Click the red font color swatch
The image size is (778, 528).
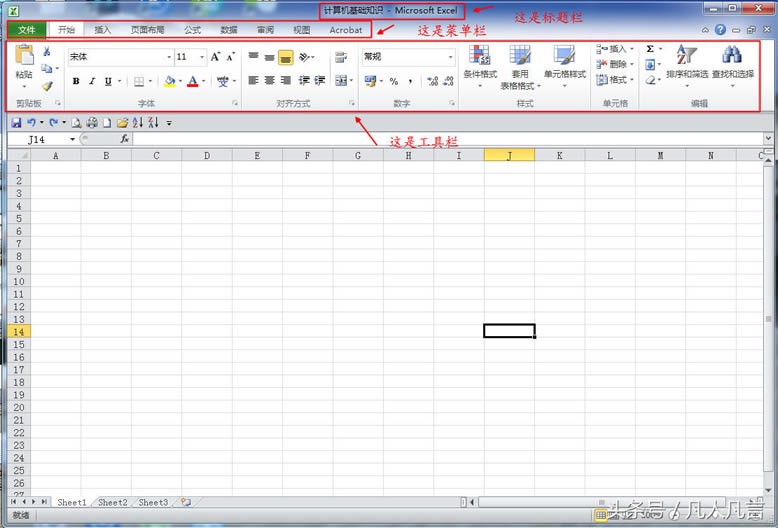point(193,81)
